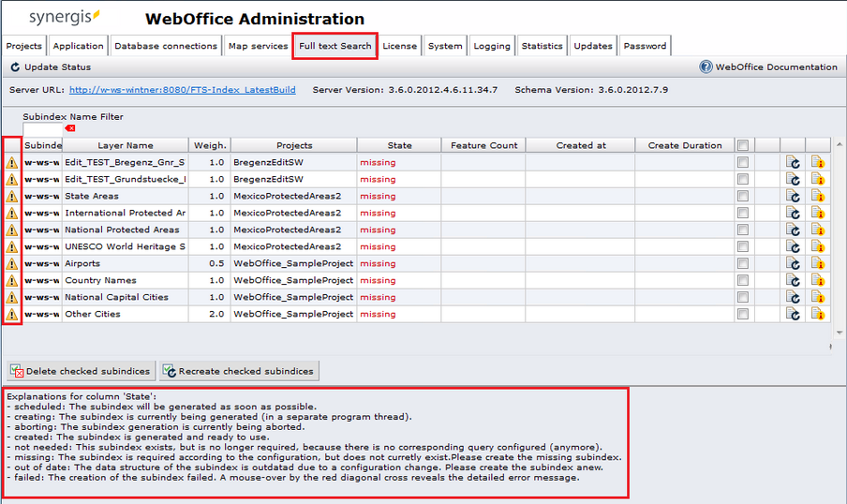Sort by the Feature Count column header
The height and width of the screenshot is (504, 847).
[x=484, y=145]
